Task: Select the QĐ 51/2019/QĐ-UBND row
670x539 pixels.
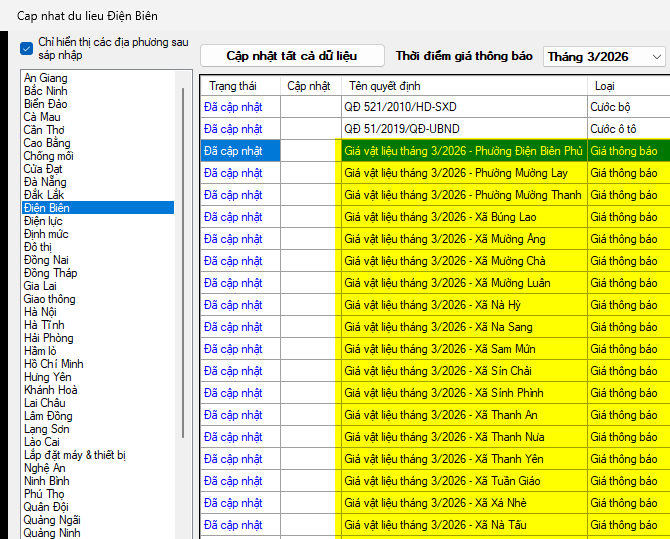Action: pyautogui.click(x=464, y=129)
